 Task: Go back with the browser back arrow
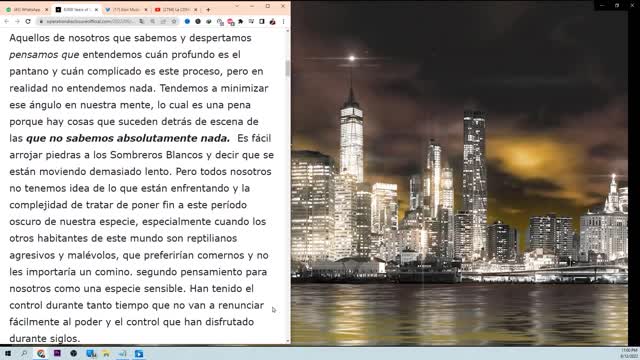click(7, 21)
